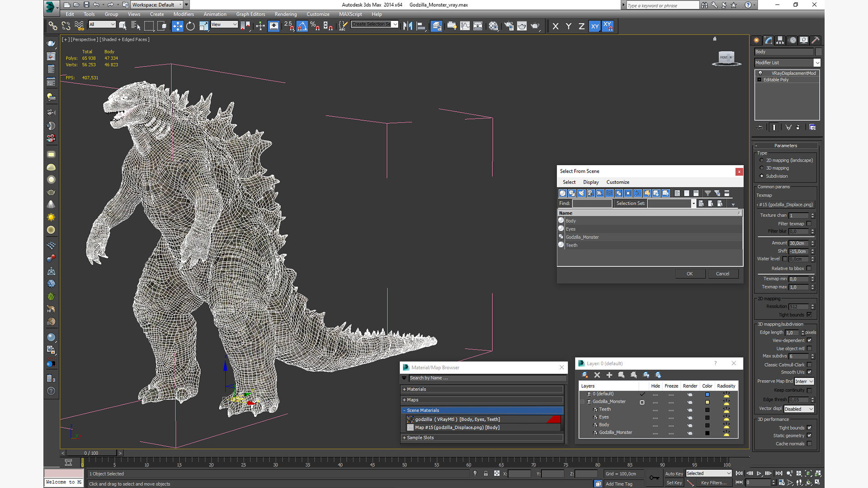Switch to the Utilities hammer panel tab
868x488 pixels.
(x=816, y=40)
